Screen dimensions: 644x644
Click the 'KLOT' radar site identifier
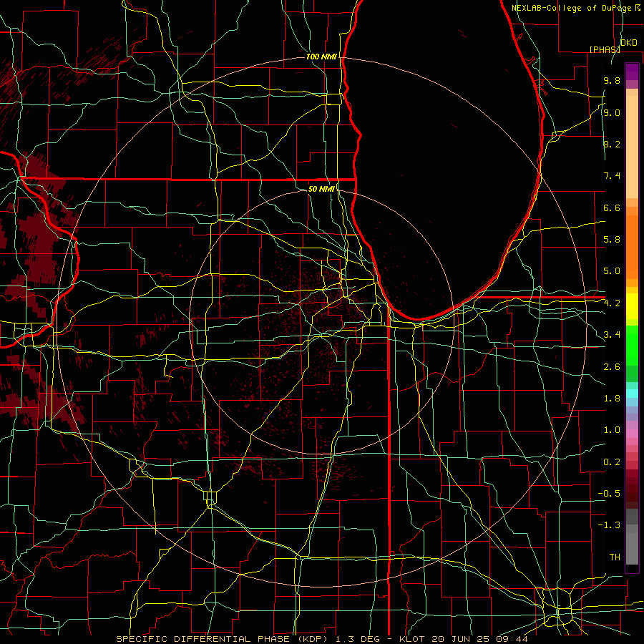click(x=411, y=639)
